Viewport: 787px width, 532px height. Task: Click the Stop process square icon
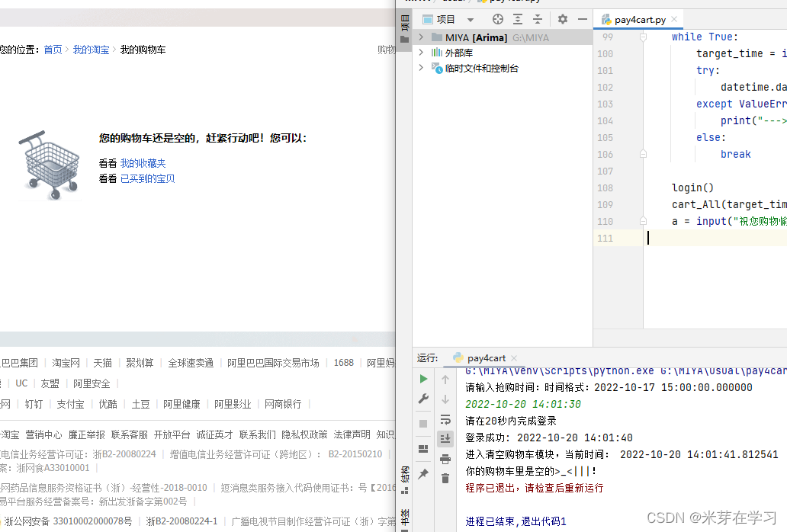click(423, 424)
